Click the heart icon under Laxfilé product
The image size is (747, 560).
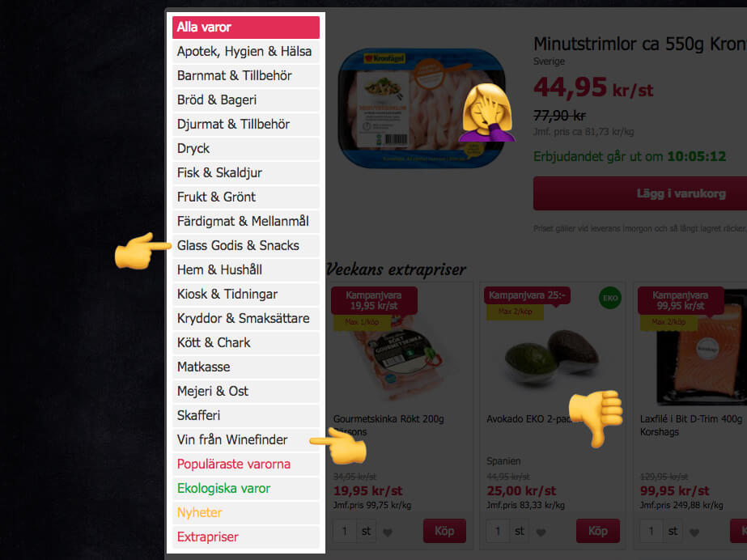click(694, 532)
